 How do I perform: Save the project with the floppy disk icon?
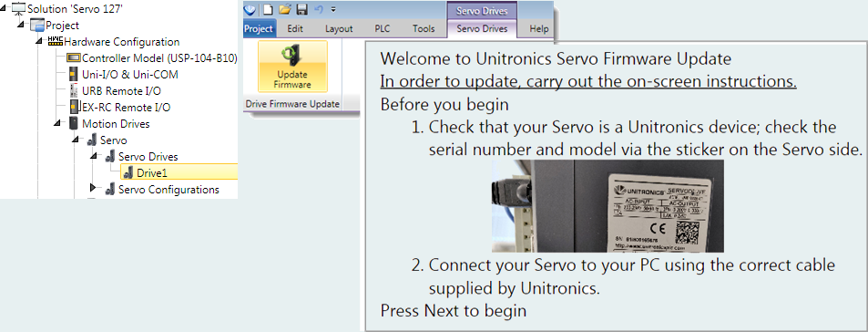(x=301, y=9)
